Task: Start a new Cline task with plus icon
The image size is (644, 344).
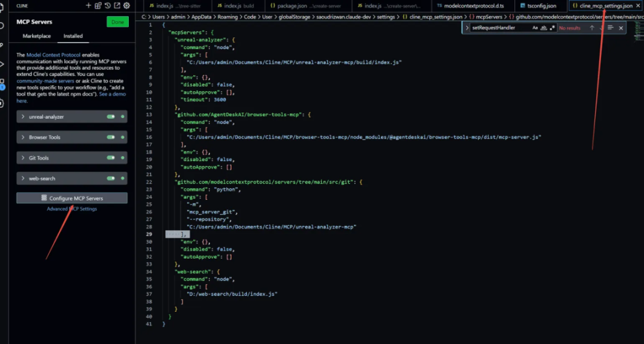Action: [x=89, y=5]
